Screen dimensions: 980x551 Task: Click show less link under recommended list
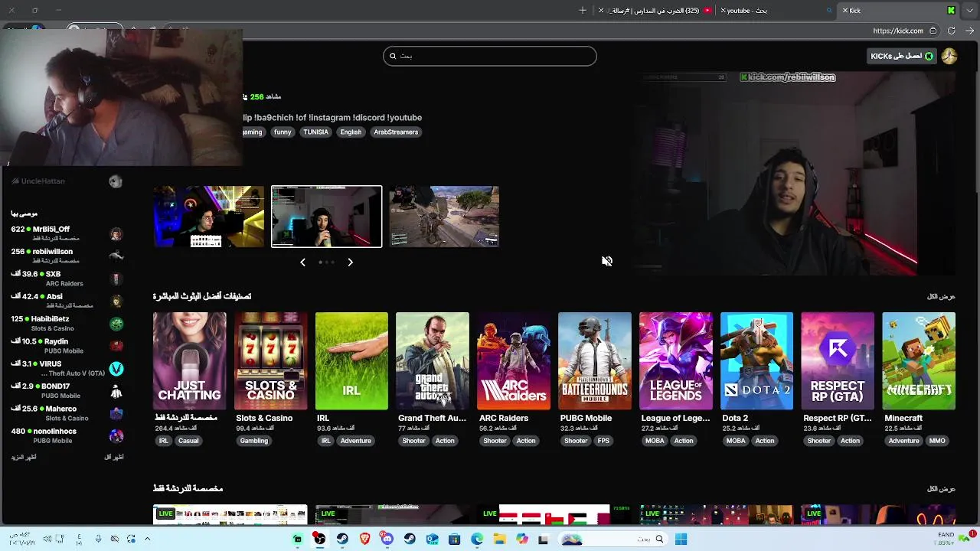pos(114,457)
